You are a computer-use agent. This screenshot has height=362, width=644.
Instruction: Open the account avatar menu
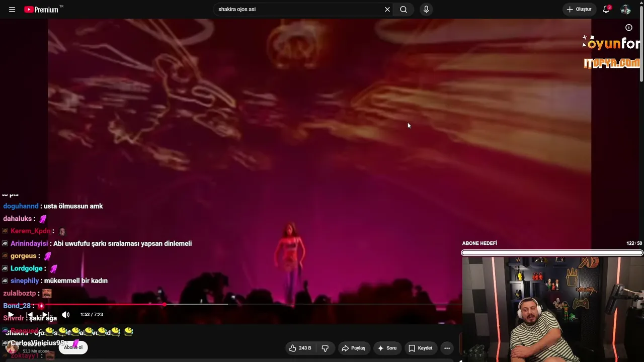point(625,10)
